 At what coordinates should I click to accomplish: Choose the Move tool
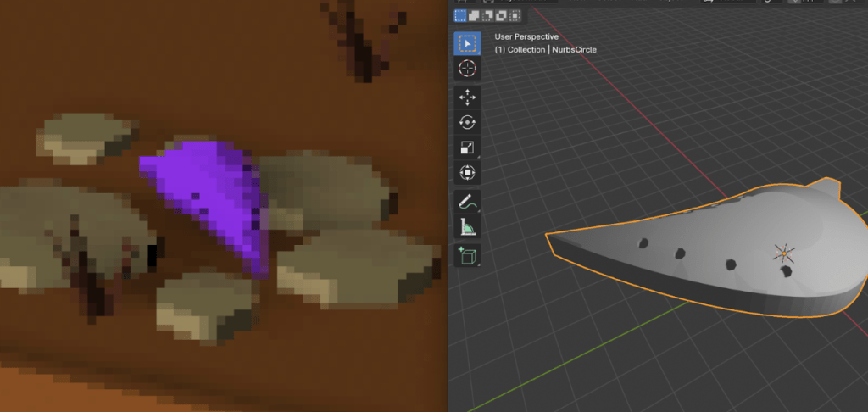tap(467, 97)
